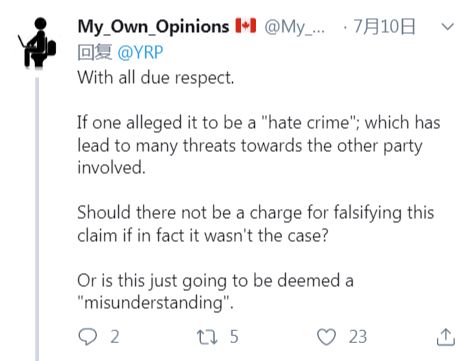The image size is (467, 361).
Task: Click the like count showing 23
Action: click(x=358, y=337)
